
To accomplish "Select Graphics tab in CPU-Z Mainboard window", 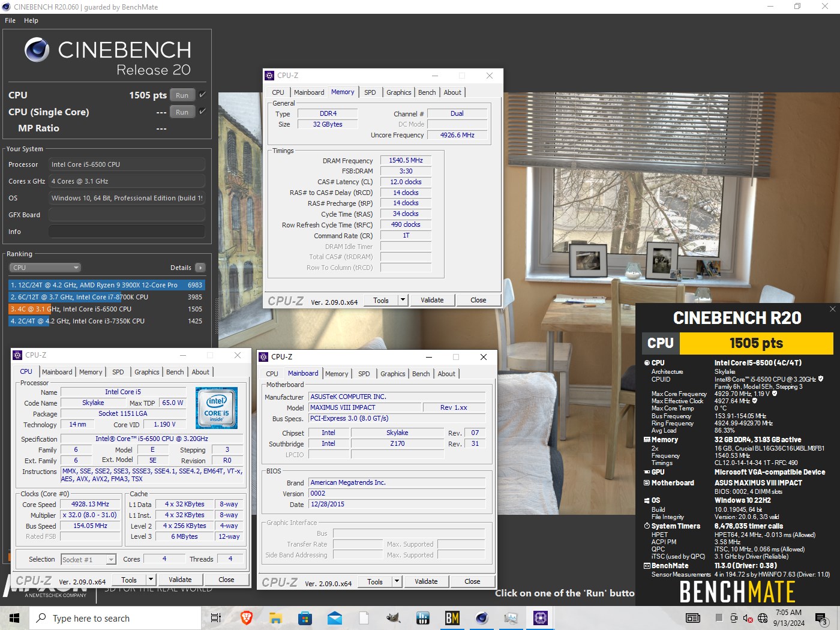I will pyautogui.click(x=393, y=374).
